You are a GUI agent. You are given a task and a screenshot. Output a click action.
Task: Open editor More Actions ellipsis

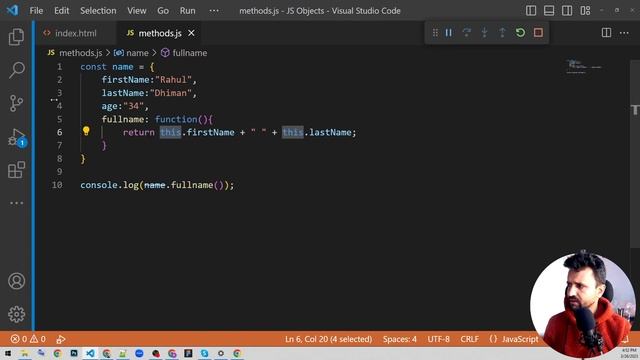click(624, 33)
